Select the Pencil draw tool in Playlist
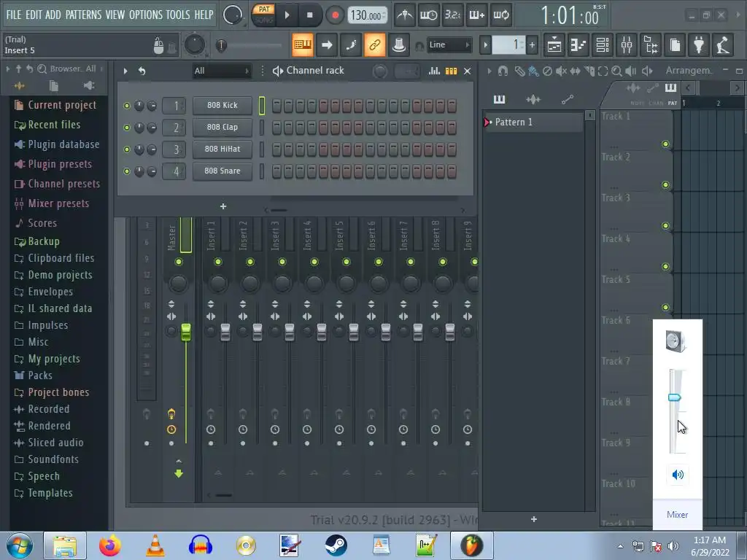 pos(519,71)
